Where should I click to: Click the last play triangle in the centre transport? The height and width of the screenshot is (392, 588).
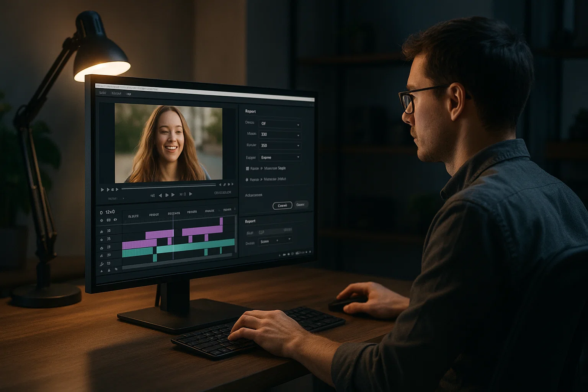tap(191, 194)
